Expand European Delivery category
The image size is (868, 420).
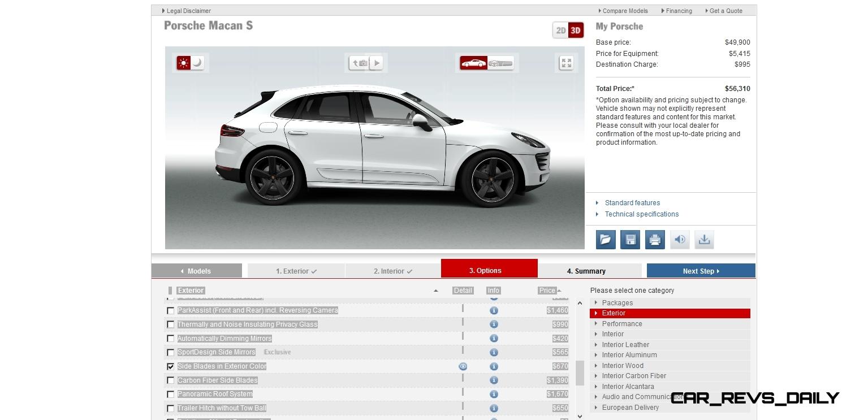pyautogui.click(x=670, y=408)
